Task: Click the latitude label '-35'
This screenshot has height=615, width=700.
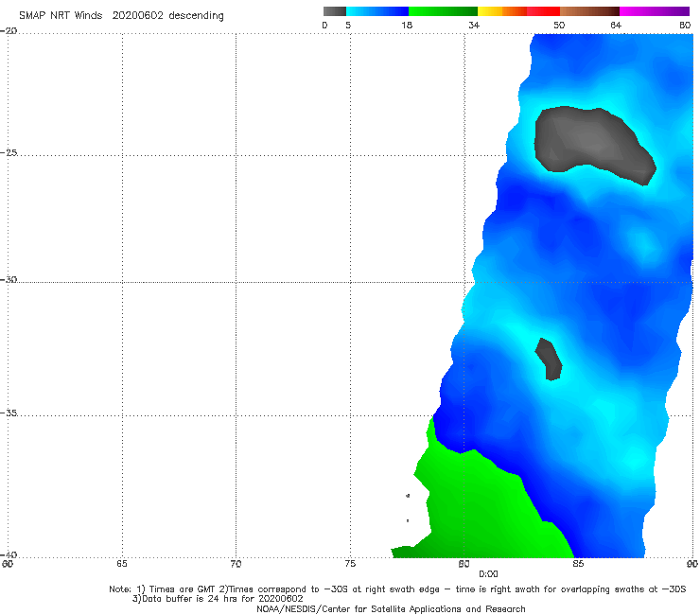Action: [9, 413]
